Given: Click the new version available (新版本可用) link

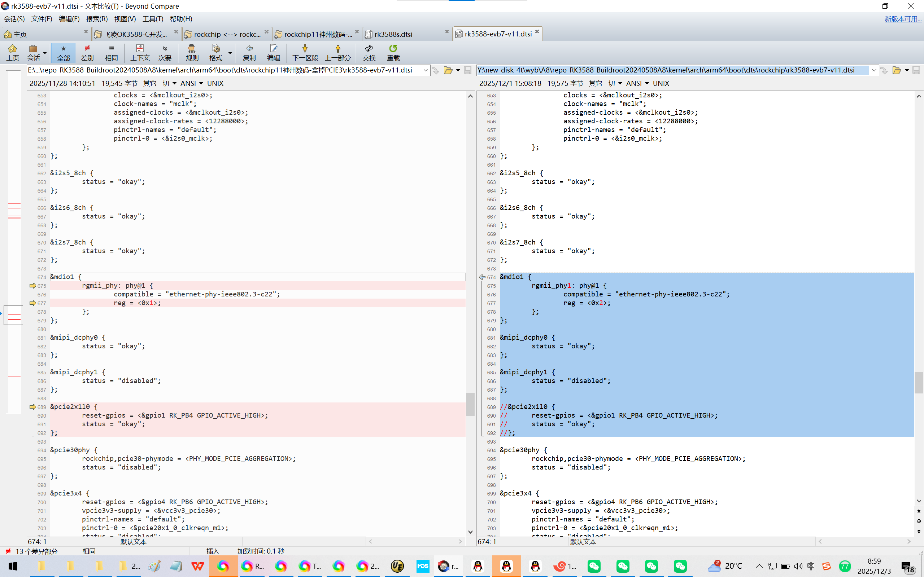Looking at the screenshot, I should click(903, 19).
